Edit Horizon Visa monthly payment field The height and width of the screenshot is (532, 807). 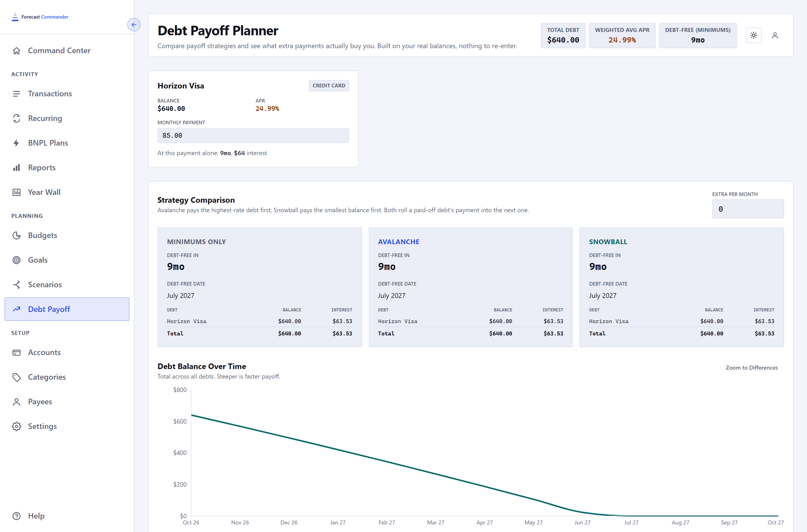[x=253, y=135]
